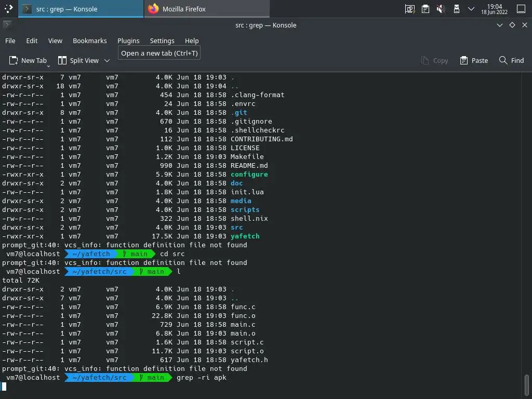Click the Konsole terminal icon in taskbar
The height and width of the screenshot is (399, 532).
[27, 9]
